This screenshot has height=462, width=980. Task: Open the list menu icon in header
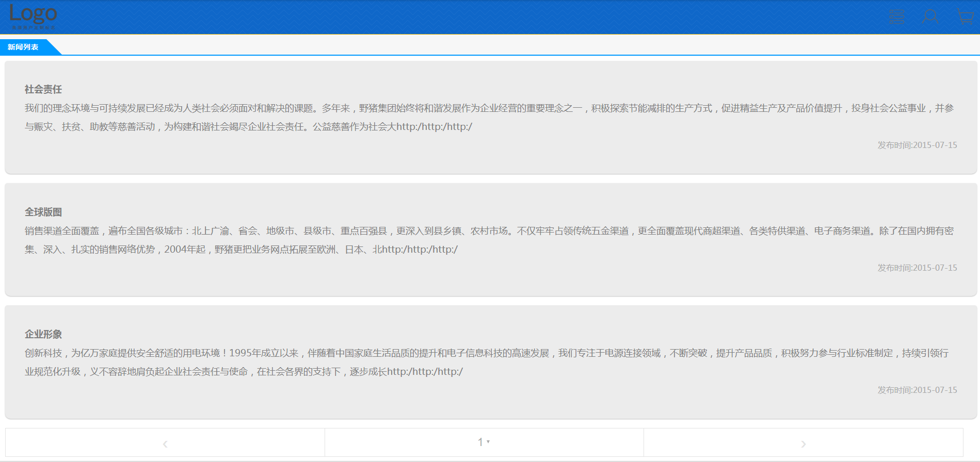point(897,16)
